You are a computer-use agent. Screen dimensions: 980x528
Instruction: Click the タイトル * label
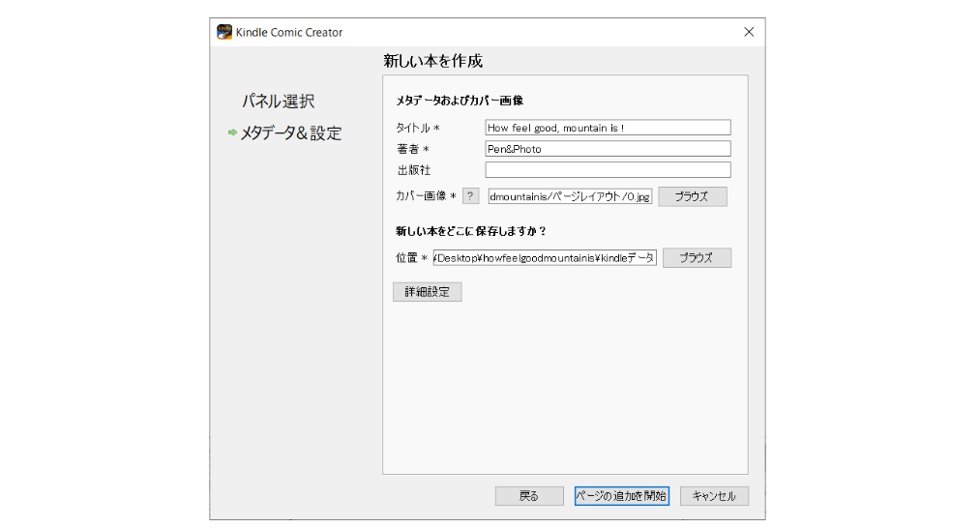(418, 128)
